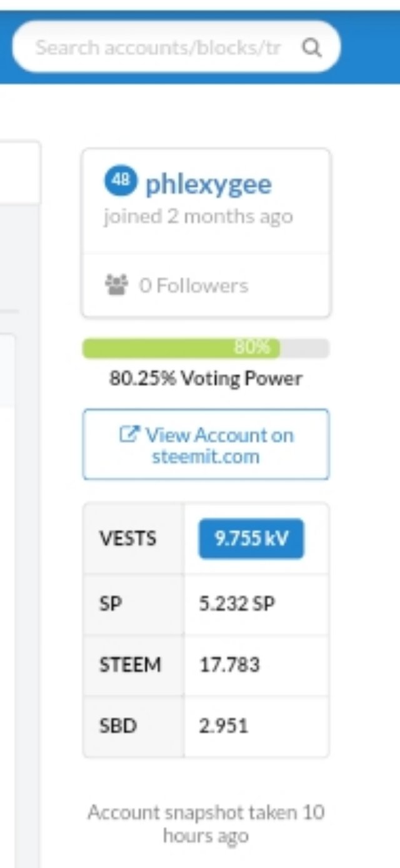Click the joined 2 months ago text
The image size is (400, 868).
[198, 217]
